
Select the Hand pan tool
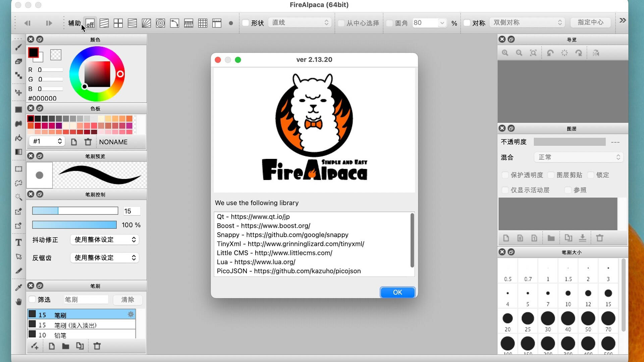tap(19, 302)
